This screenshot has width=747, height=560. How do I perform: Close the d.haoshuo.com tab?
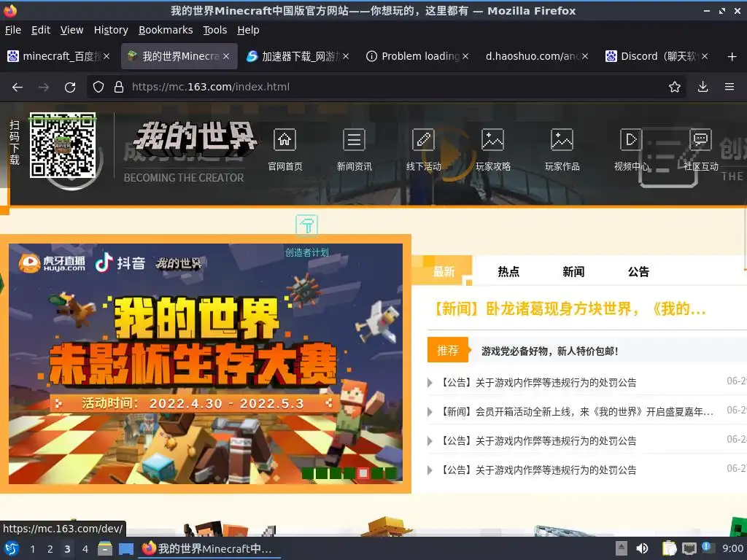(x=585, y=56)
